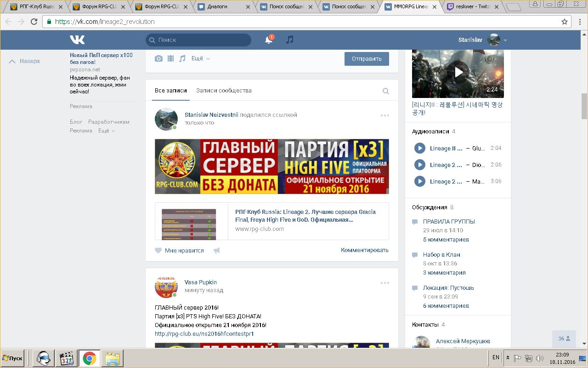Viewport: 588px width, 368px height.
Task: Click the EN language indicator
Action: pyautogui.click(x=496, y=357)
